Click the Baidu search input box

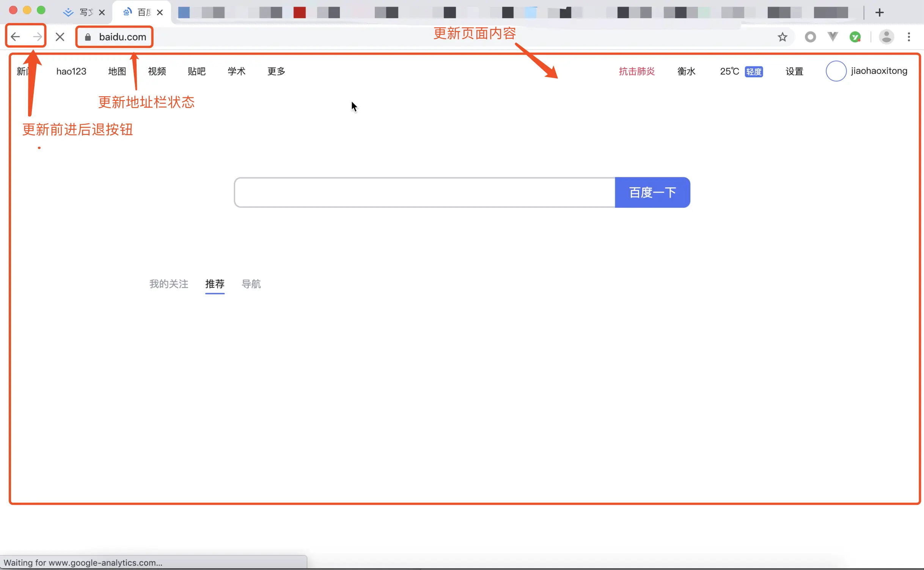click(x=425, y=193)
